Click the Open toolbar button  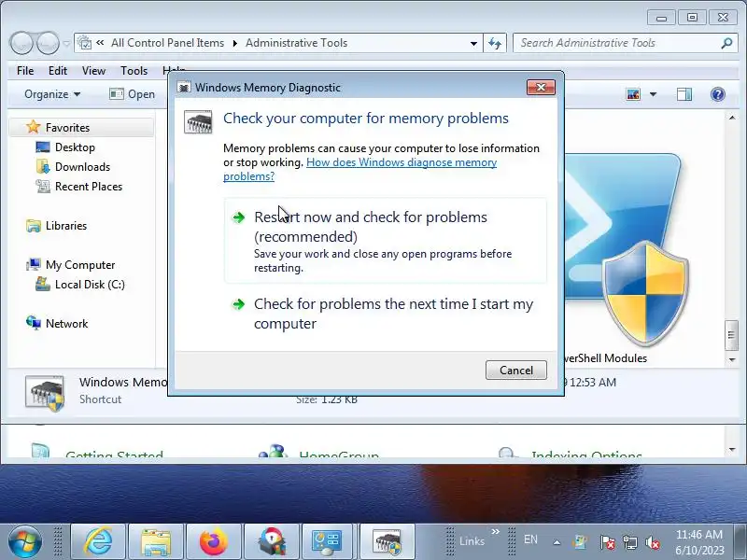coord(132,94)
